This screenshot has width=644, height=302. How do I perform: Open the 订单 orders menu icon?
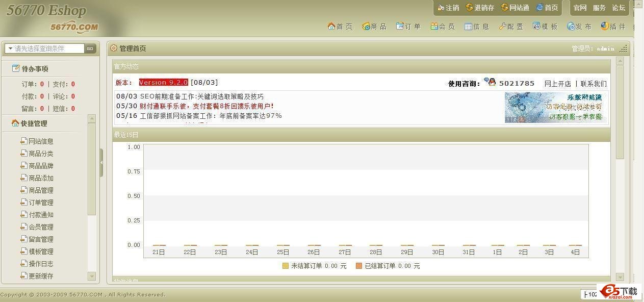click(400, 27)
